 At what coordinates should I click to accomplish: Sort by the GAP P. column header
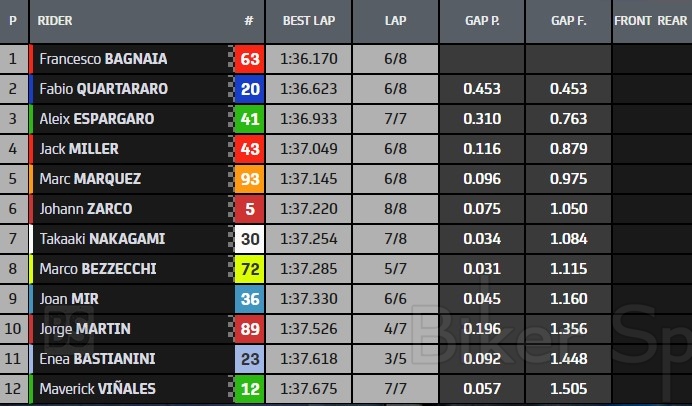point(483,20)
